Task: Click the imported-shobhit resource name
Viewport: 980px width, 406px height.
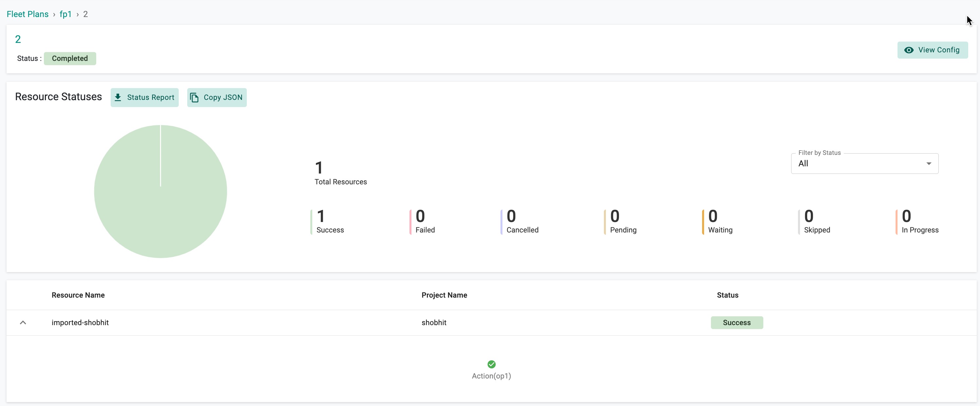Action: (x=80, y=323)
